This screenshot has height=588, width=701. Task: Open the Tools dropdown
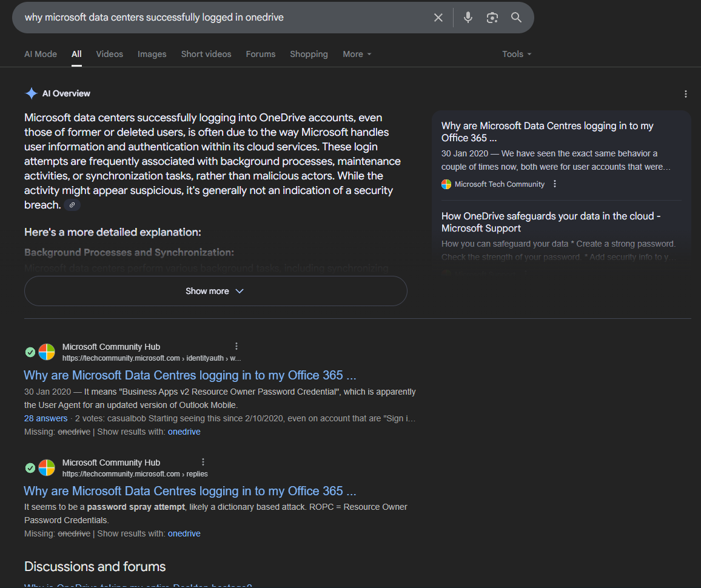(x=517, y=54)
